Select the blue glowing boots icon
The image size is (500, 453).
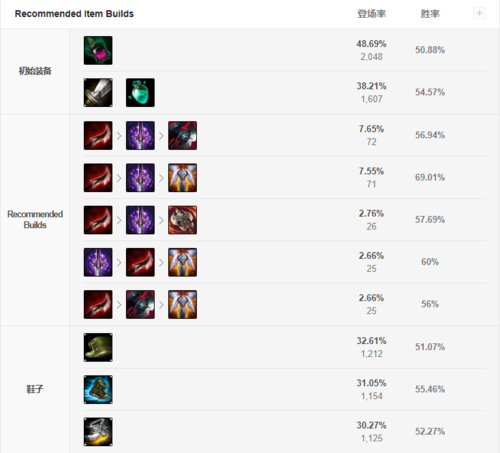(x=98, y=389)
